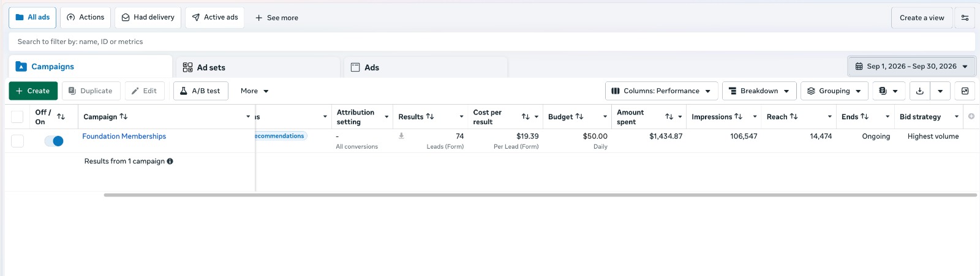Click the 106,547 impressions value

click(744, 136)
